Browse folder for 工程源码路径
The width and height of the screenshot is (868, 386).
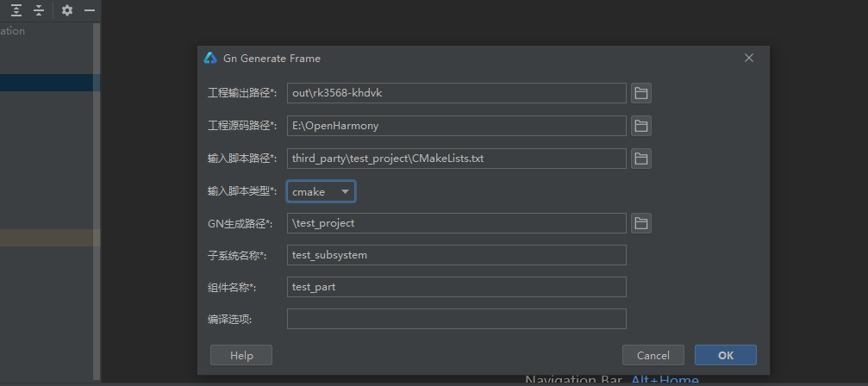tap(640, 126)
